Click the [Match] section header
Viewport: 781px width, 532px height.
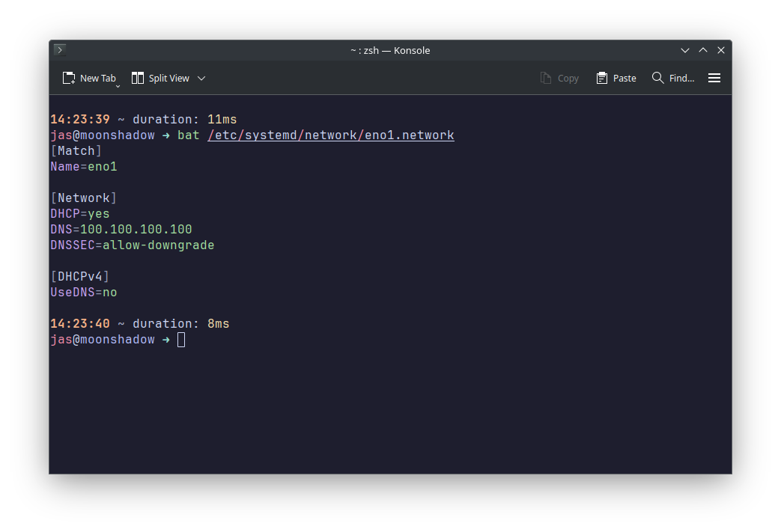pyautogui.click(x=76, y=151)
